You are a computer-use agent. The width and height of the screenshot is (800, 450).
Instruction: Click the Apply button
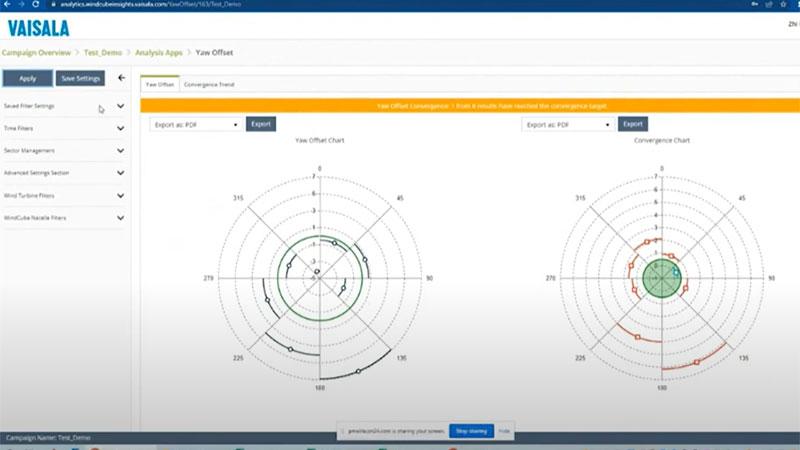click(27, 78)
